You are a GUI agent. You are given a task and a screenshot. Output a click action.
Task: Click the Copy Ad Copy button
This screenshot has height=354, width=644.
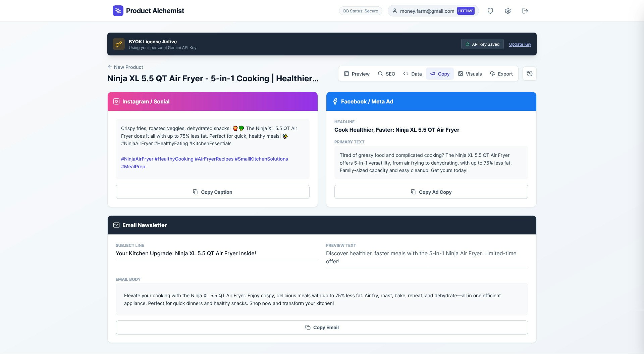coord(431,192)
